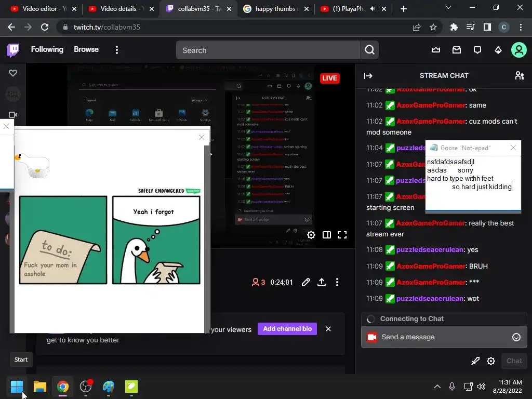
Task: Mute the PlayaPhonk tab audio icon
Action: pyautogui.click(x=373, y=9)
